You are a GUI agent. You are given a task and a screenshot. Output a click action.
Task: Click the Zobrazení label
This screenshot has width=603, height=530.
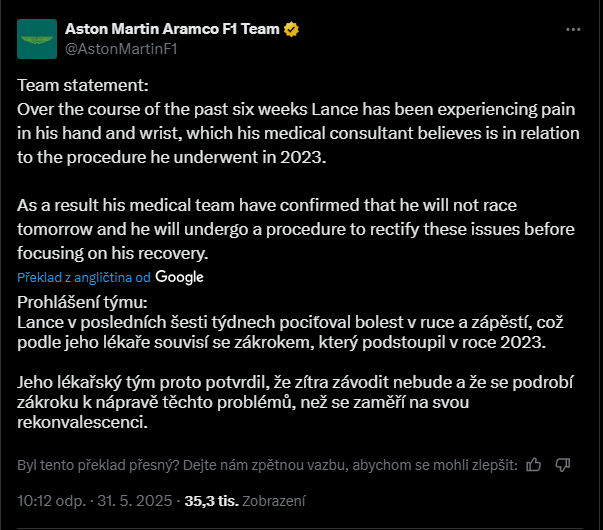coord(274,501)
